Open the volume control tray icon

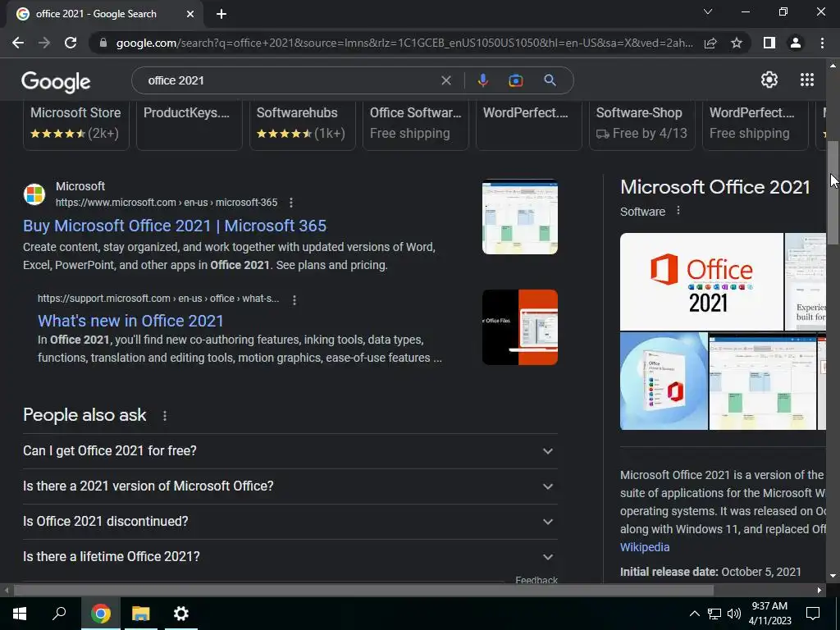734,614
